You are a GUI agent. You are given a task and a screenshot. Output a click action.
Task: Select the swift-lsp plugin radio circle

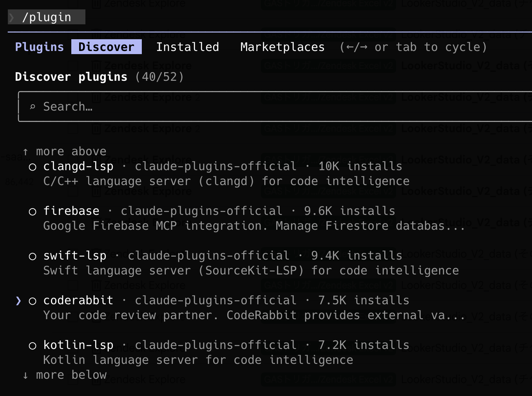(x=33, y=256)
